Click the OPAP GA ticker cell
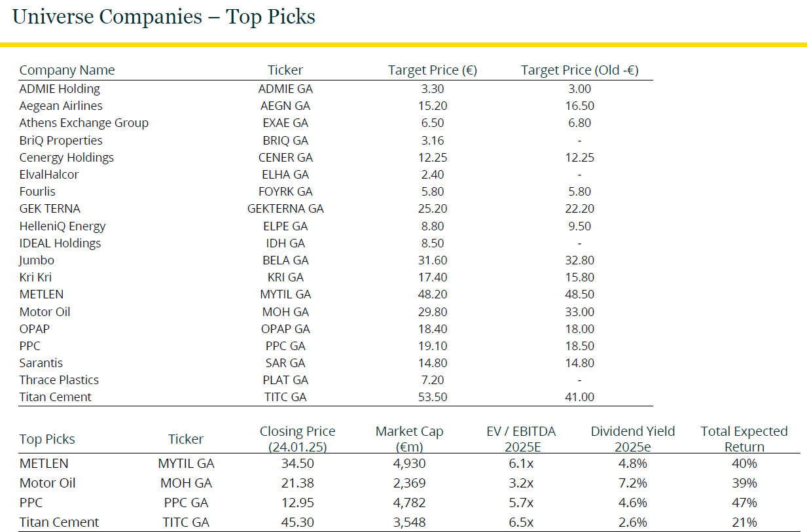The width and height of the screenshot is (807, 532). tap(285, 329)
